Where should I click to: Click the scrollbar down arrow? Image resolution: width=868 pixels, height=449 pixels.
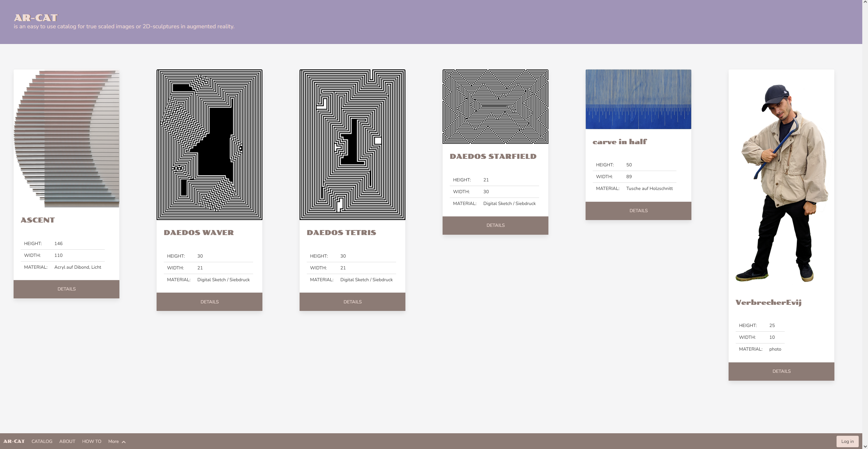click(x=865, y=446)
